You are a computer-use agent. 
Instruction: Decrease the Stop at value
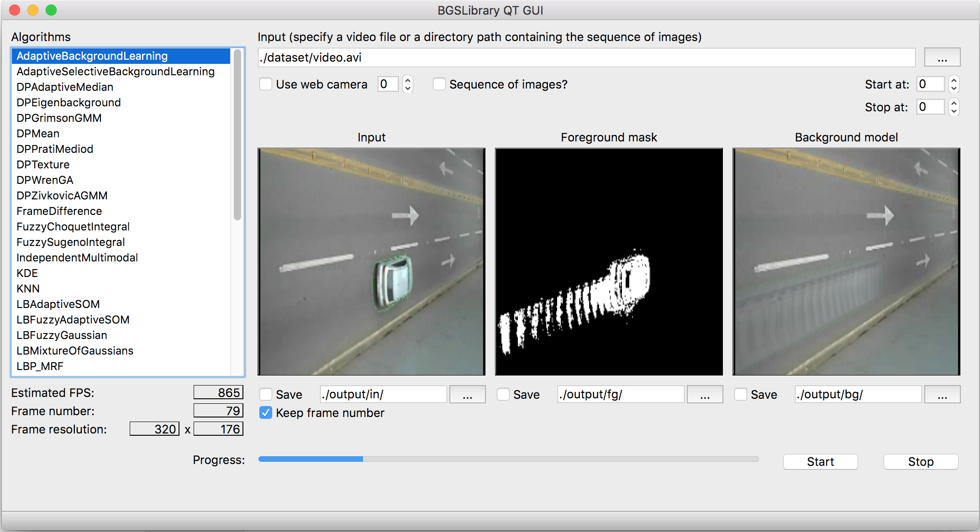954,111
